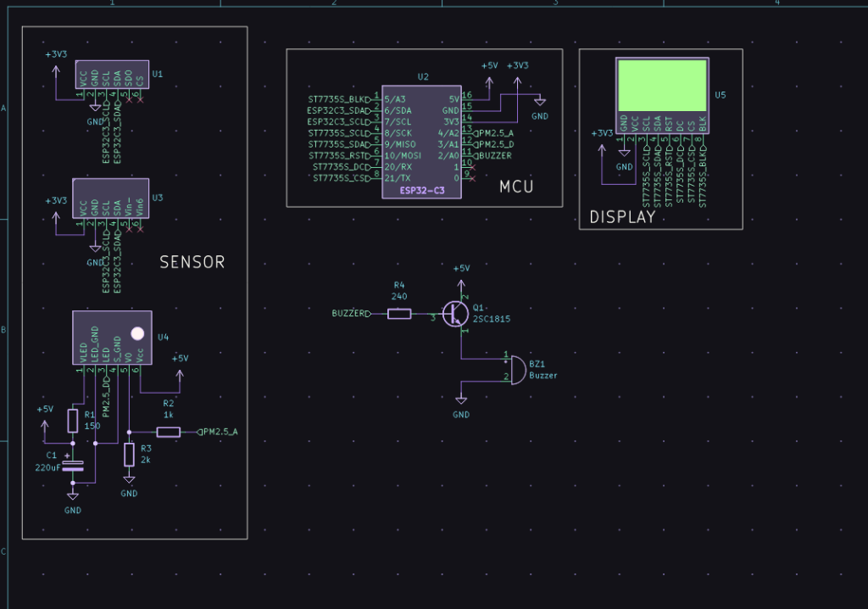Select PM2.5_A label on U2 pin 13
868x609 pixels.
(x=493, y=133)
